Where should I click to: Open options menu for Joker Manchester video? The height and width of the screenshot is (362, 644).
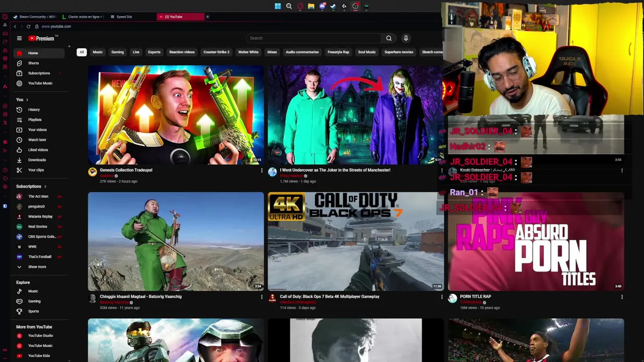click(442, 171)
